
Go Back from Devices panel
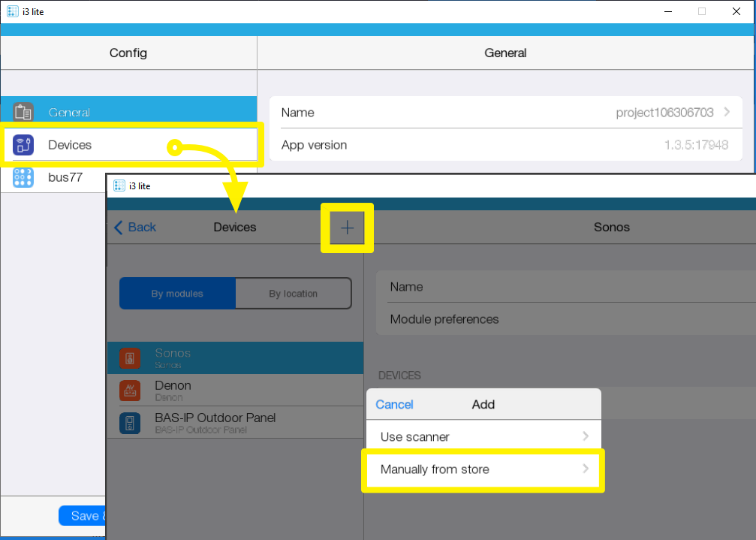(135, 227)
